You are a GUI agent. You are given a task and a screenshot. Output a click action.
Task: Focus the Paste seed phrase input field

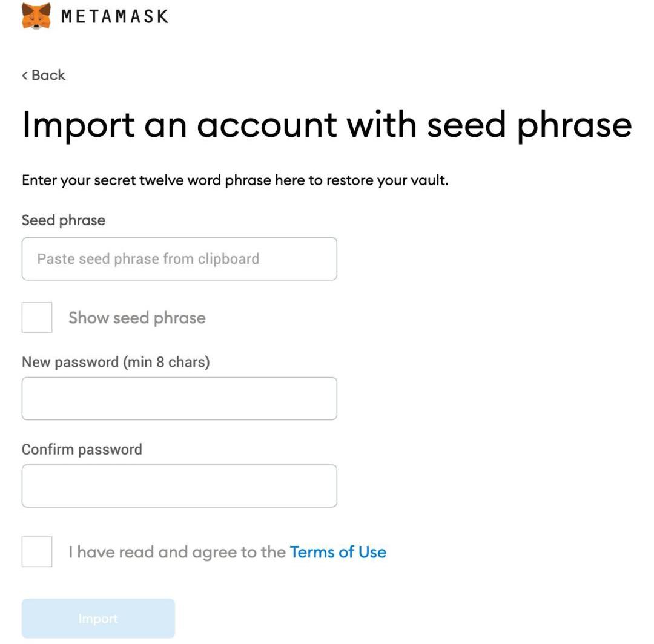click(x=179, y=259)
